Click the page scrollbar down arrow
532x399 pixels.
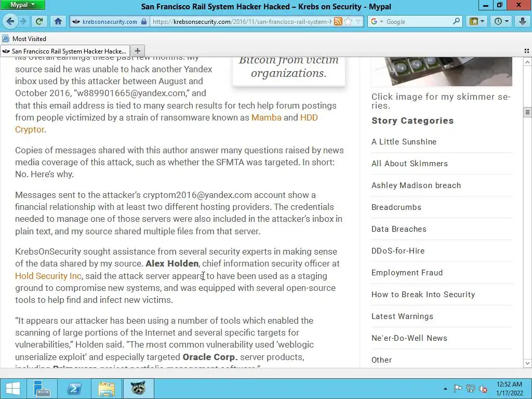[x=527, y=363]
